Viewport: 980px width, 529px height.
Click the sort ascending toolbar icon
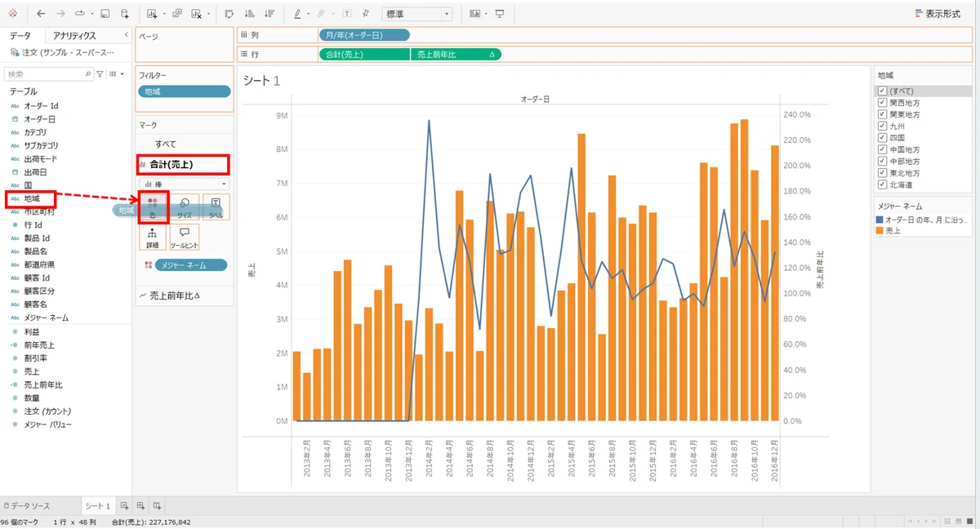click(x=249, y=14)
